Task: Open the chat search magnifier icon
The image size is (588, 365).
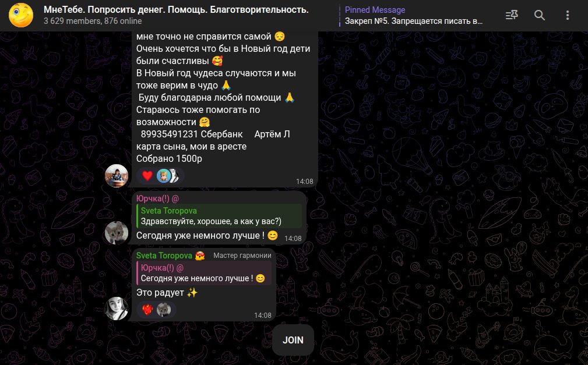Action: [x=540, y=15]
